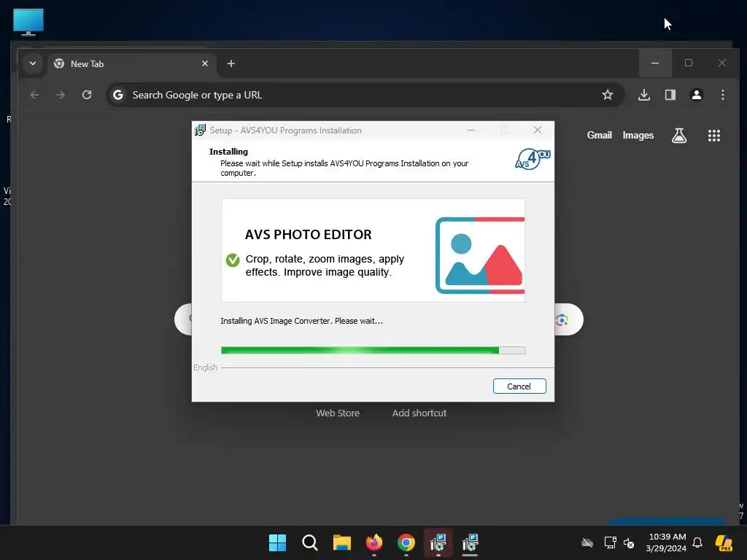Bookmark this page with the star icon
This screenshot has width=747, height=560.
pyautogui.click(x=608, y=95)
